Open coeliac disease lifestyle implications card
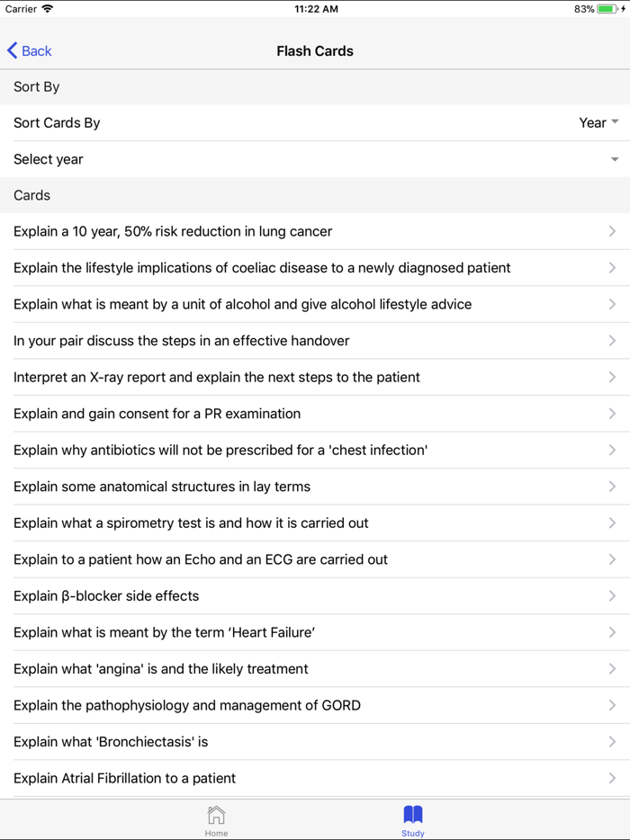The height and width of the screenshot is (840, 630). tap(262, 268)
